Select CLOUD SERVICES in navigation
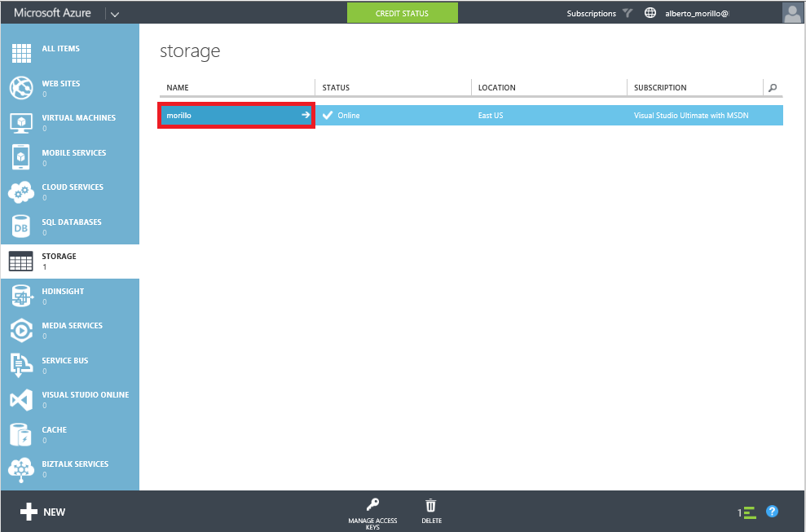The image size is (806, 532). (x=73, y=187)
